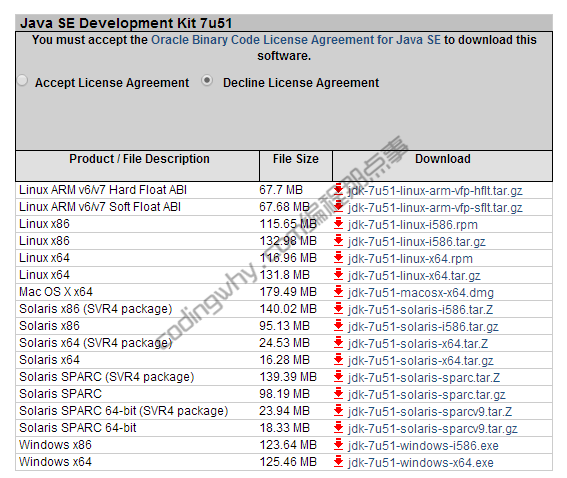
Task: Select the Linux ARM v6/v7 Hard Float ABI text
Action: pos(103,190)
